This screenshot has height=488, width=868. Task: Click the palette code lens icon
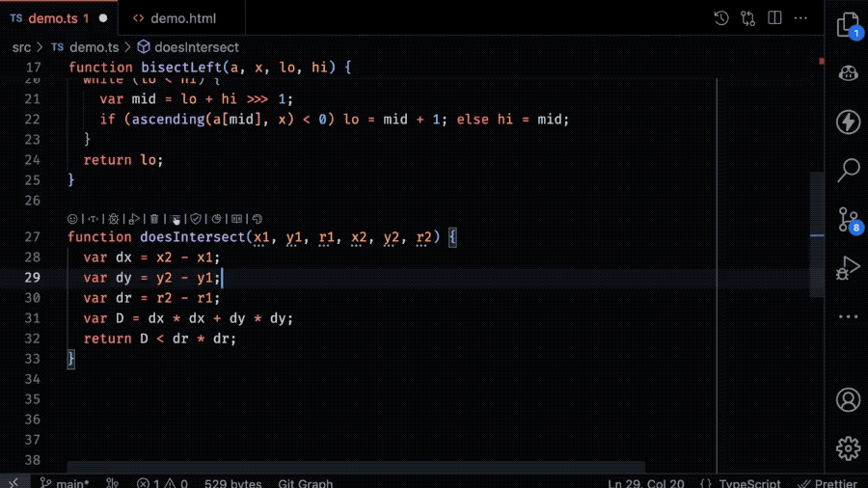coord(258,219)
